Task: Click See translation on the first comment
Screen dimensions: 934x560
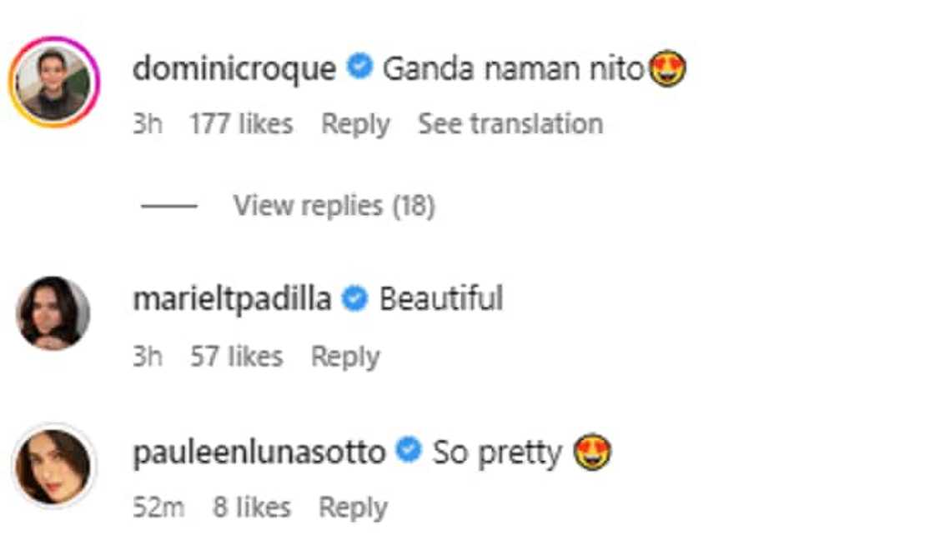Action: coord(510,124)
